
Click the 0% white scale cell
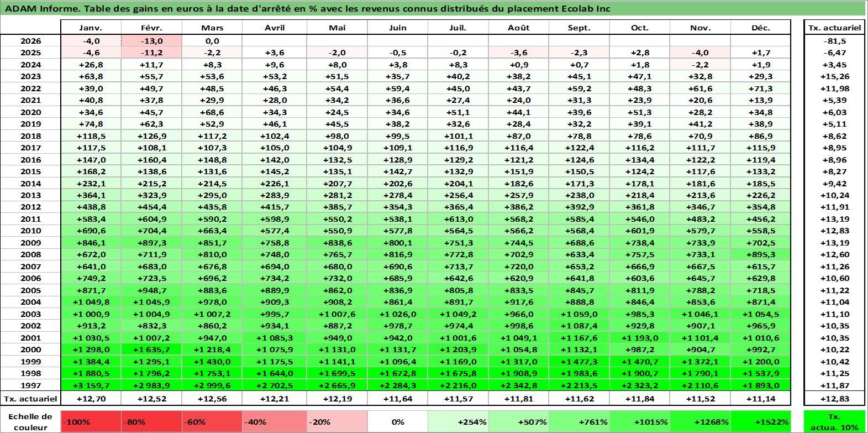click(x=397, y=422)
